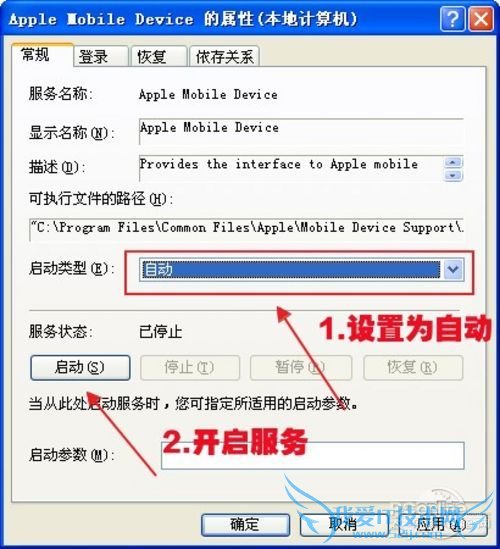The height and width of the screenshot is (549, 500).
Task: Open the 恢复 tab
Action: [x=159, y=56]
